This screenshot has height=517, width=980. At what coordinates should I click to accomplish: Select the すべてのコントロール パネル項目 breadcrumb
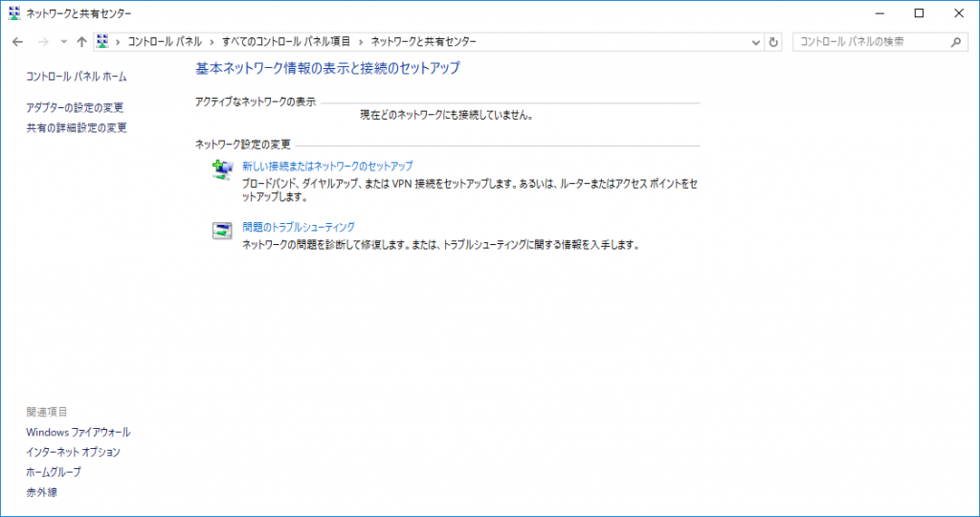[286, 42]
